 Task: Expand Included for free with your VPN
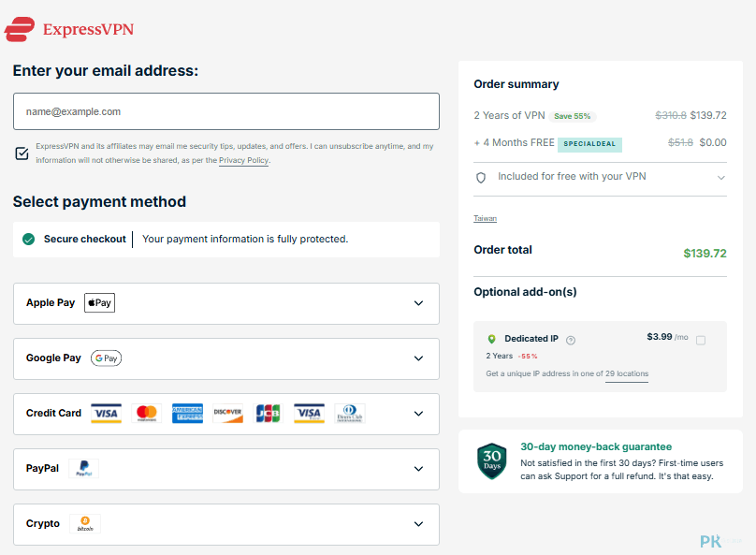(600, 177)
